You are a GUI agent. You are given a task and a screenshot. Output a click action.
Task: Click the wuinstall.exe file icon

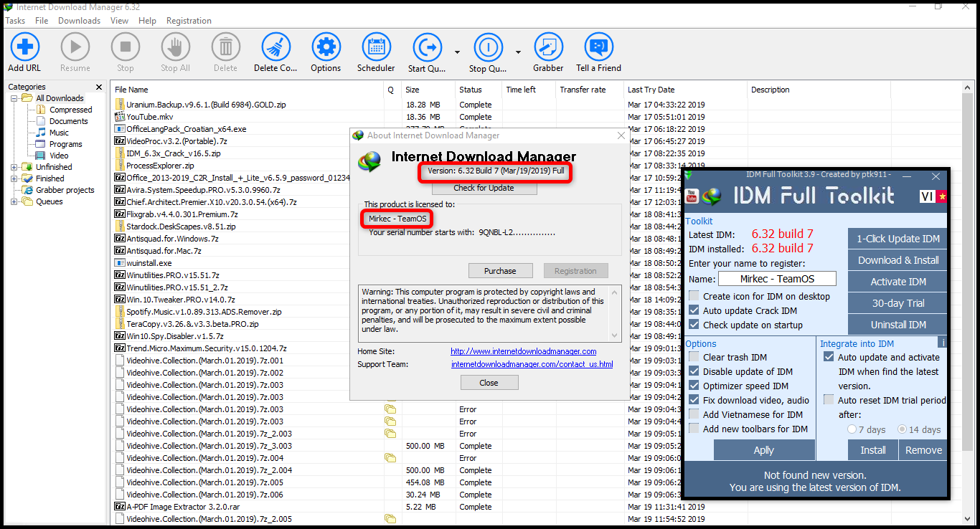121,263
